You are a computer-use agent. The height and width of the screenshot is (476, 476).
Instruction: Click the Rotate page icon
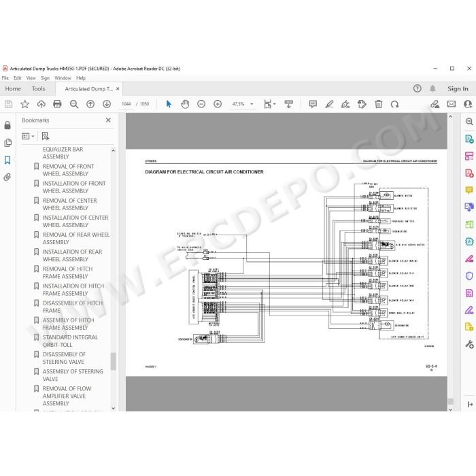coord(394,104)
